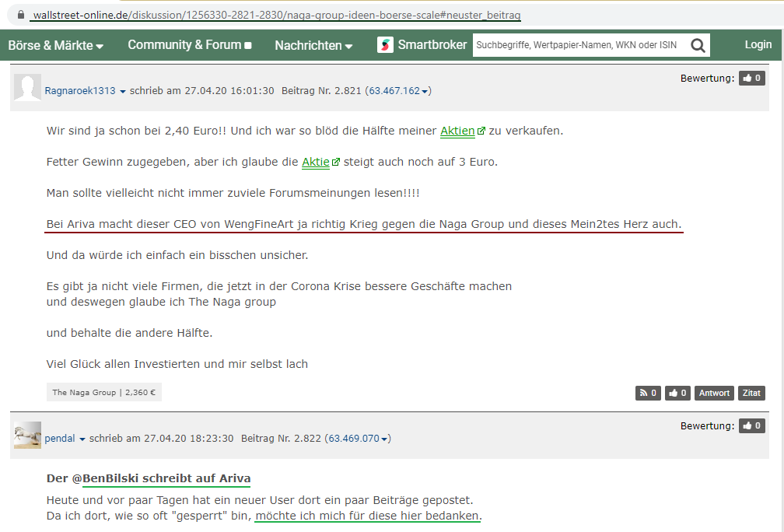Open the Community & Forum menu

[190, 45]
